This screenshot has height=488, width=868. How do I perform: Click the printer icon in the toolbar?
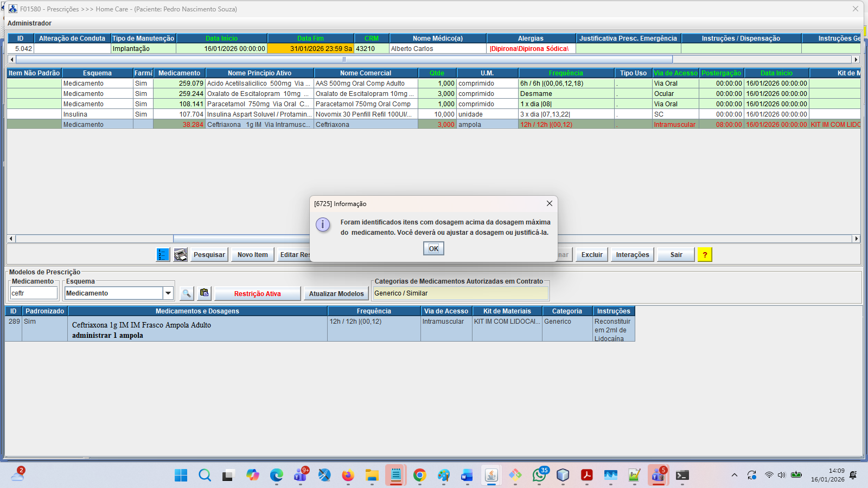coord(181,255)
